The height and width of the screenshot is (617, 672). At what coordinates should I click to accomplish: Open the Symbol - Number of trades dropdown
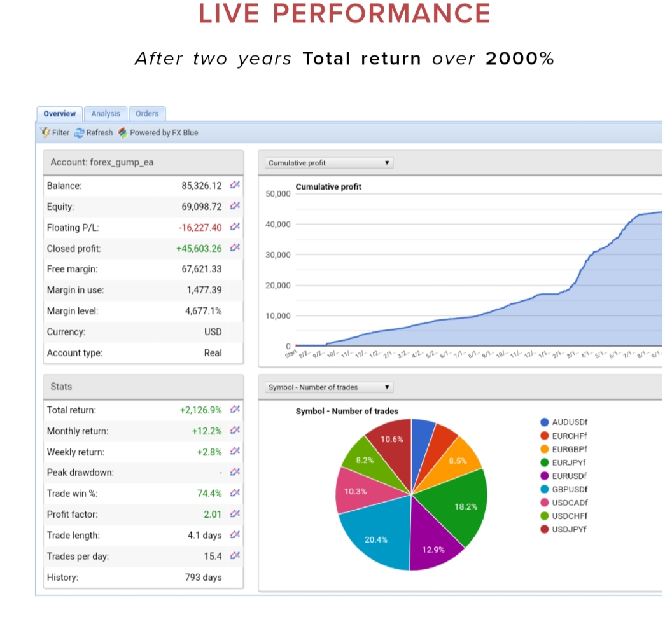329,387
